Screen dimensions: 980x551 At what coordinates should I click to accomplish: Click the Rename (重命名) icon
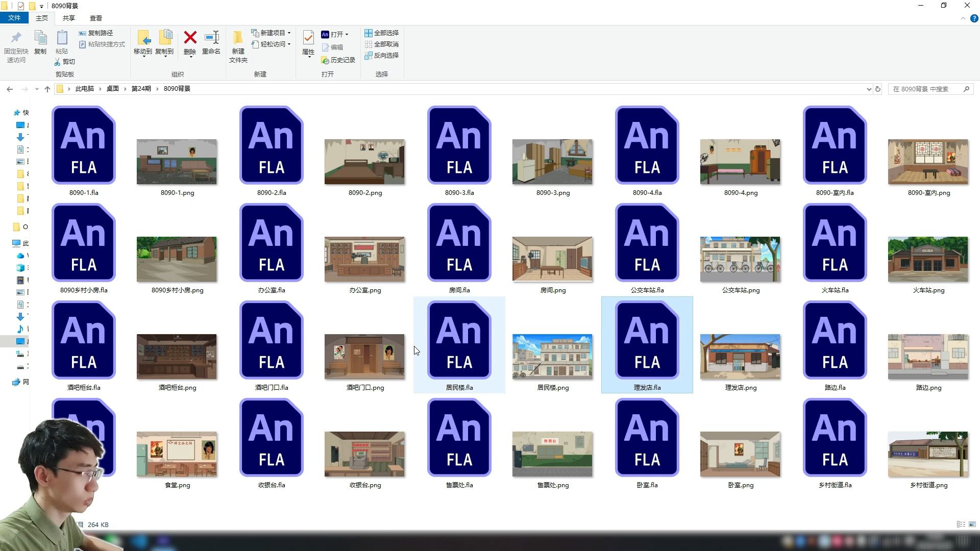tap(211, 38)
